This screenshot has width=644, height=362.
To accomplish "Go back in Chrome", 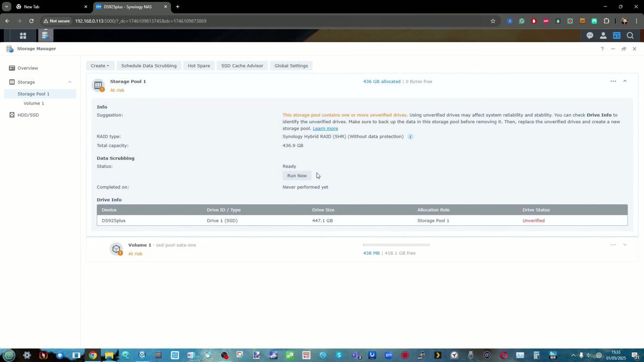I will [8, 21].
